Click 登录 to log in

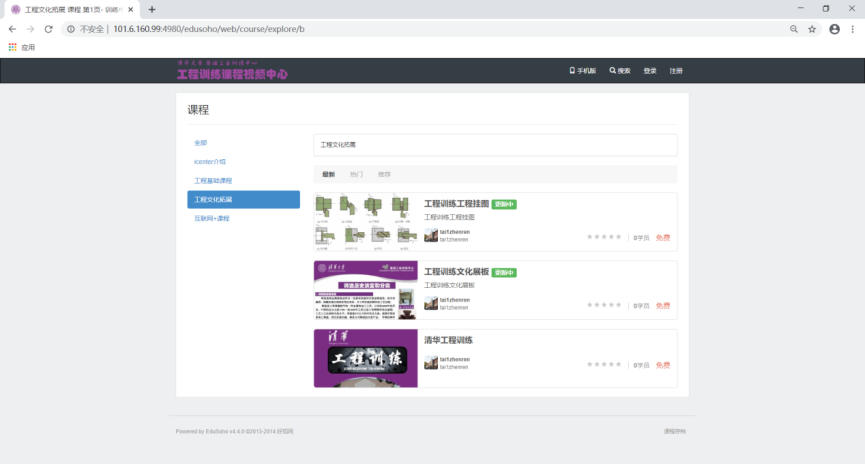click(650, 71)
